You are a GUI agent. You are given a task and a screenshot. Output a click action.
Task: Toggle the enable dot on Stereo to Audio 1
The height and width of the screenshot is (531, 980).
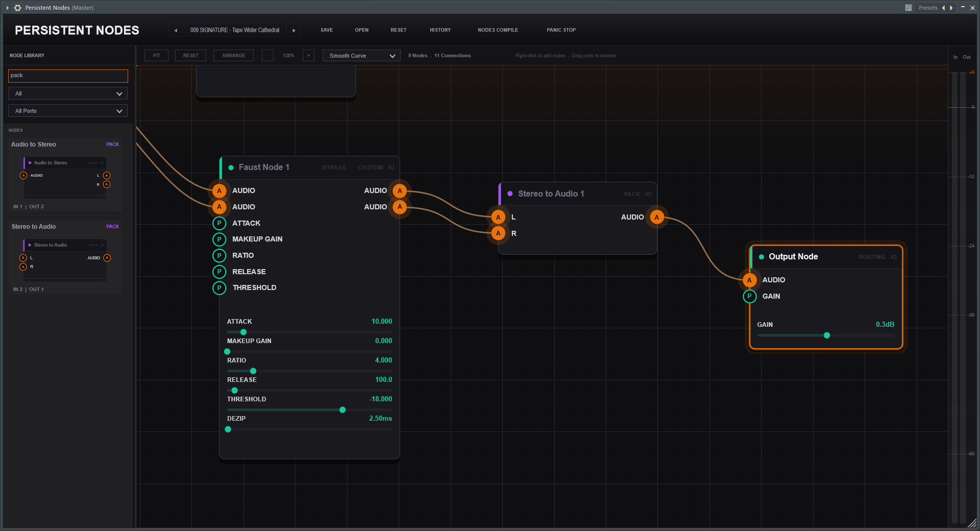(510, 194)
